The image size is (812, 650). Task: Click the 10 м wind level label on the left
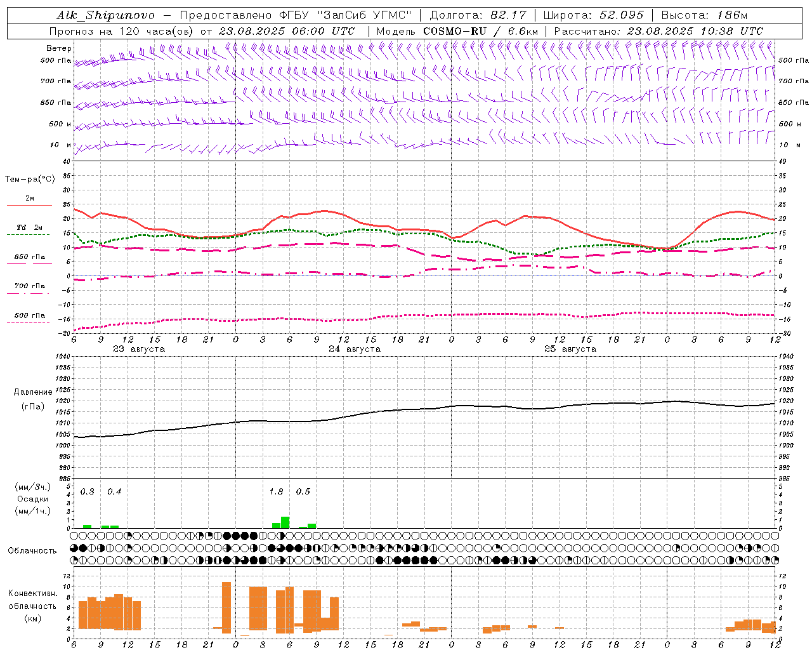[61, 145]
